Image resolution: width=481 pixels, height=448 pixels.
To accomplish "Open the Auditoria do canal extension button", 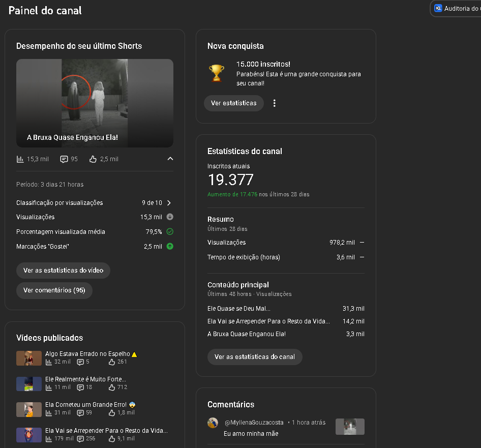I will click(x=457, y=9).
